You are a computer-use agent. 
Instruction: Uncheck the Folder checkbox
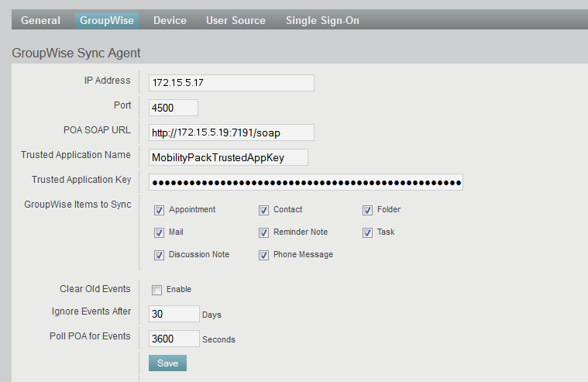(367, 210)
